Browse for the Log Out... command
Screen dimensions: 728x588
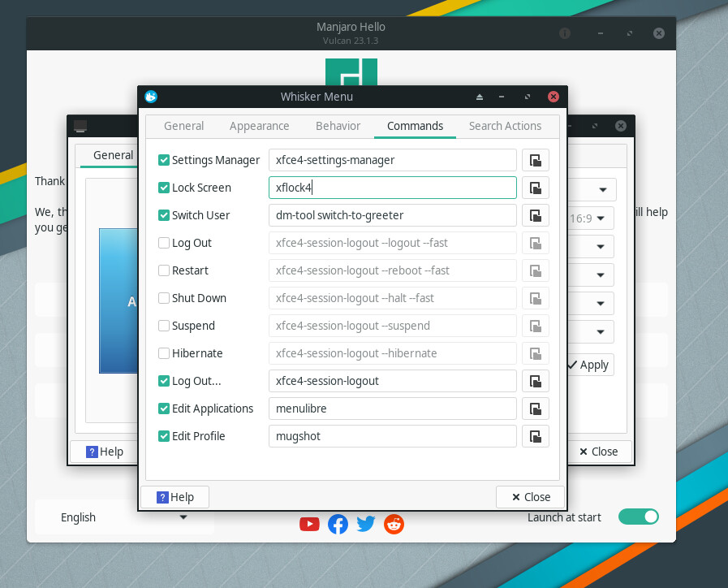(x=536, y=382)
